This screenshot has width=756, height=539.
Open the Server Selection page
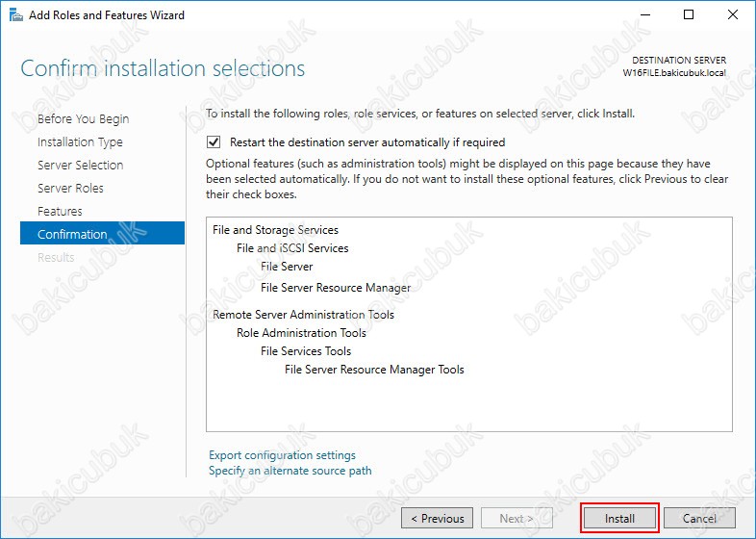(x=81, y=165)
